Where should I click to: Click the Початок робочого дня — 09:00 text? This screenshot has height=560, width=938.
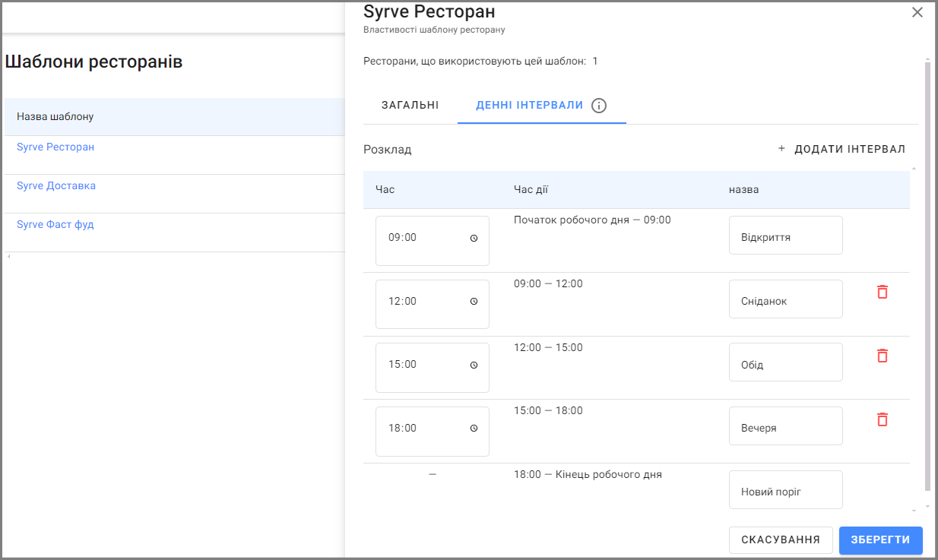592,220
